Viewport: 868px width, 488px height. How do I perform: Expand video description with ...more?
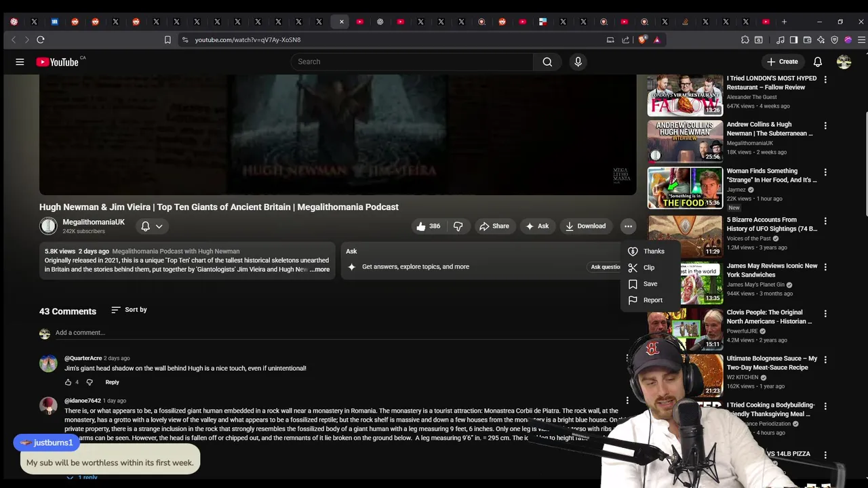coord(319,270)
